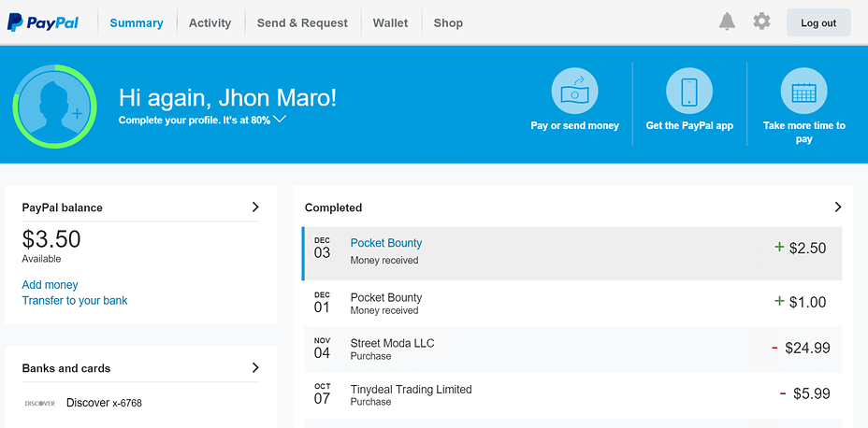Screen dimensions: 868x428
Task: Click the Take more time to pay calendar icon
Action: tap(803, 91)
